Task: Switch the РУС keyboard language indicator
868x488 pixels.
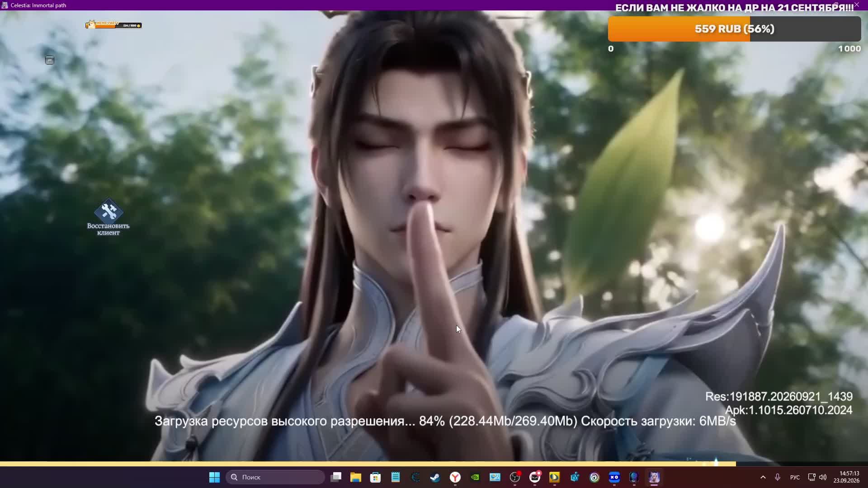Action: tap(795, 477)
